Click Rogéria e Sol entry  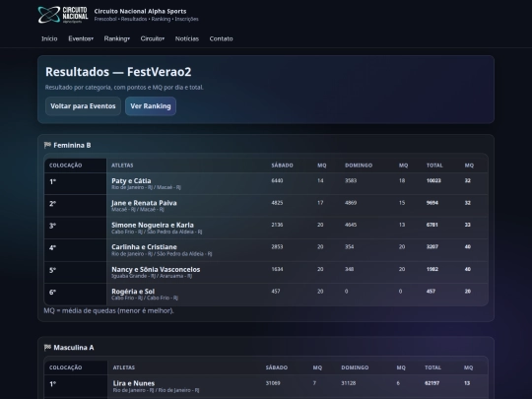[133, 292]
